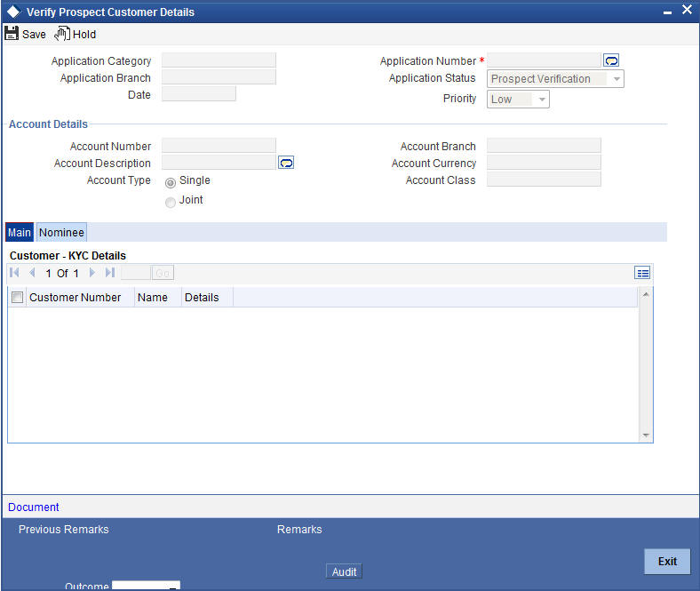This screenshot has width=700, height=591.
Task: Click the diamond icon in the title bar
Action: point(13,12)
